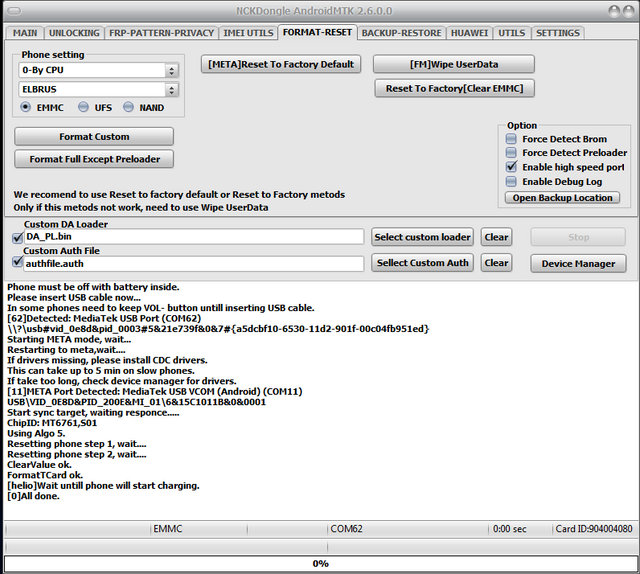Clear the custom DA loader path
The width and height of the screenshot is (640, 574).
click(496, 237)
